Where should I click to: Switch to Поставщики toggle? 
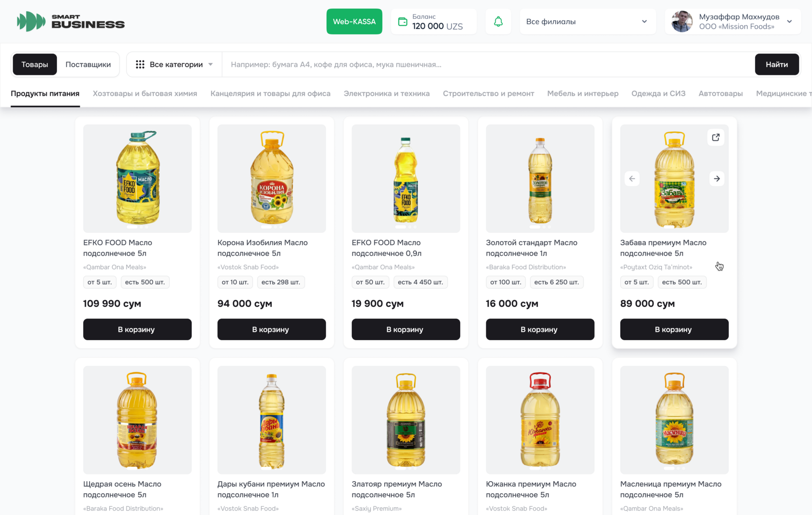tap(88, 64)
